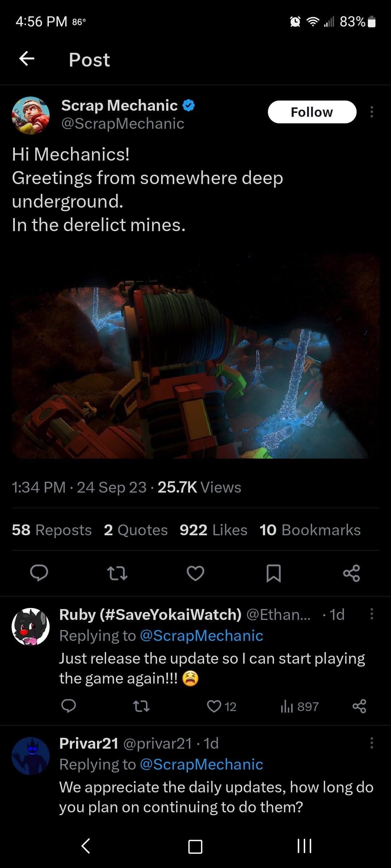View analytics for Ruby's reply
391x868 pixels.
(300, 706)
